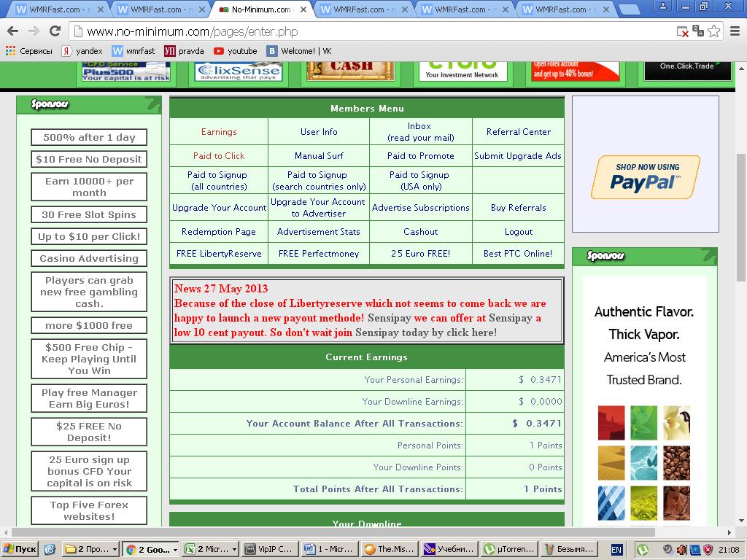Screen dimensions: 747x560
Task: Click the blocked popup icon in address bar
Action: click(x=683, y=32)
